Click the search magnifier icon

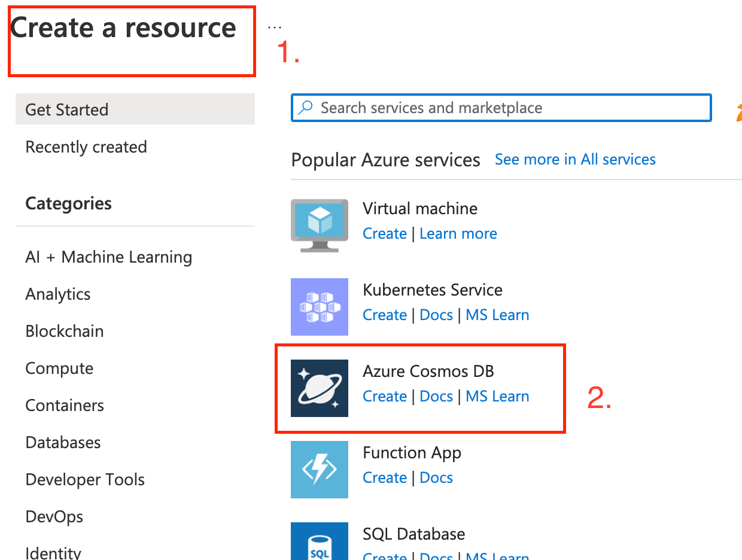pos(305,108)
